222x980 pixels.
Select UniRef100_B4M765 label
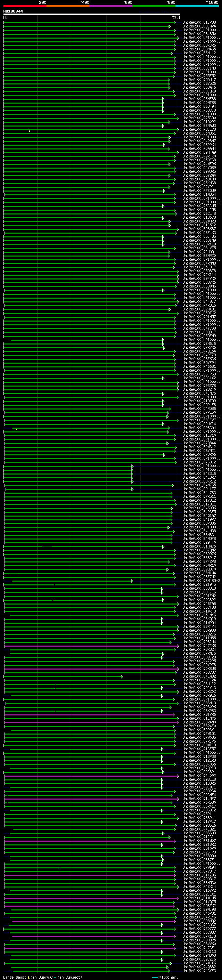click(199, 485)
